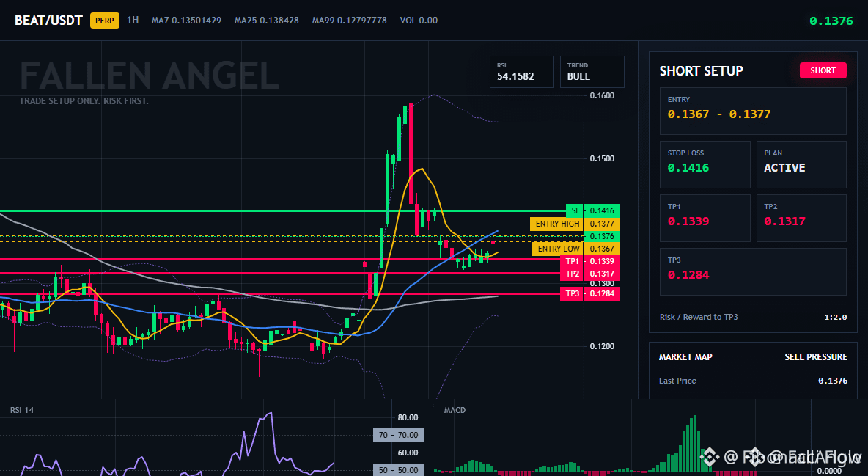
Task: Click MA25 0.138428 indicator value
Action: tap(267, 21)
